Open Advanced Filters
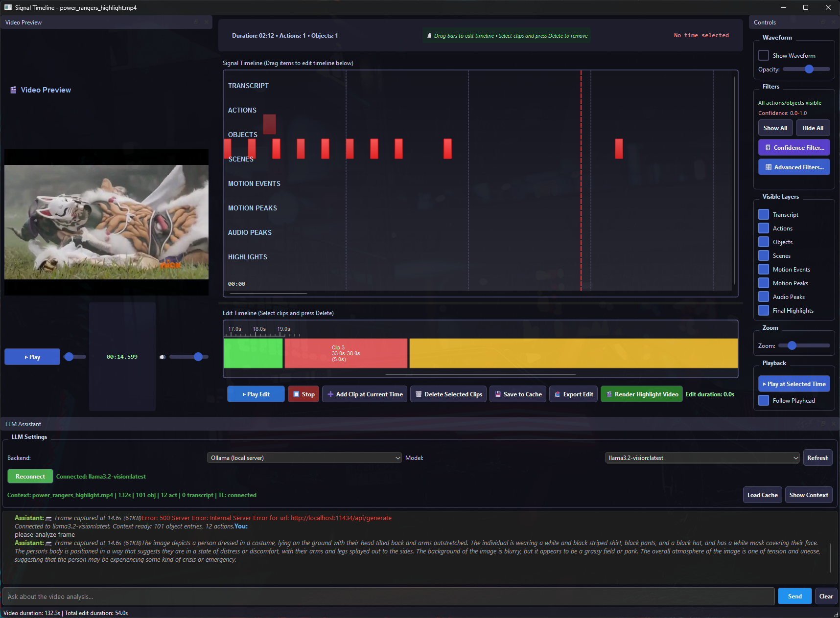The height and width of the screenshot is (618, 840). (x=794, y=167)
